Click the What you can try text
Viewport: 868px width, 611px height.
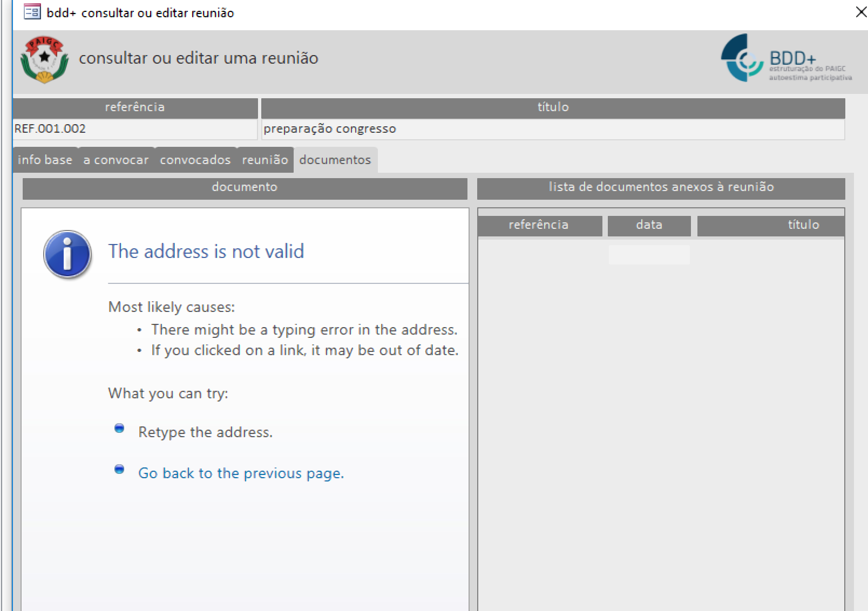(168, 393)
